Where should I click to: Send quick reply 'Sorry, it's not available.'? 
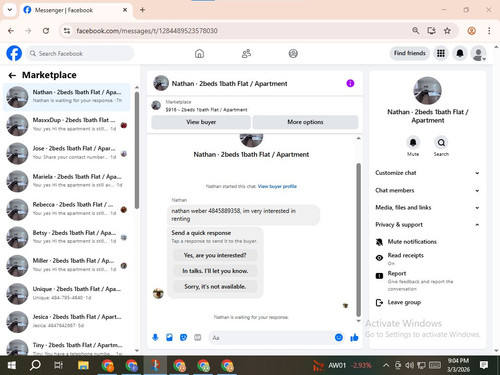click(x=215, y=286)
